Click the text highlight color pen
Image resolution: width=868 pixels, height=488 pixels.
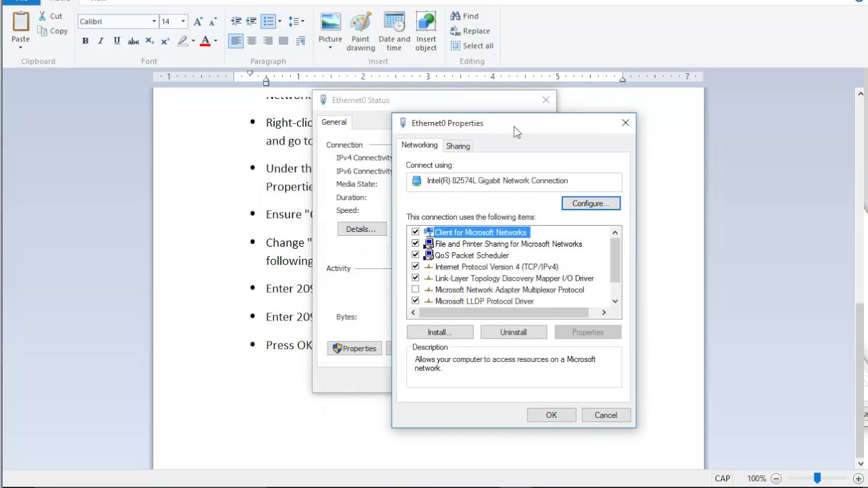pyautogui.click(x=182, y=41)
